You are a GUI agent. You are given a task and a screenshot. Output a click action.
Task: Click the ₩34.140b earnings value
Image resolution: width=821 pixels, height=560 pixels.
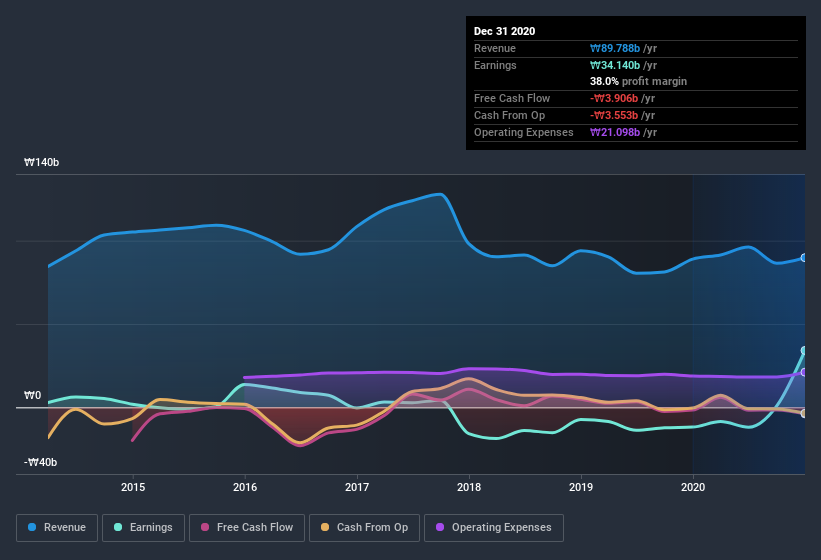[615, 65]
